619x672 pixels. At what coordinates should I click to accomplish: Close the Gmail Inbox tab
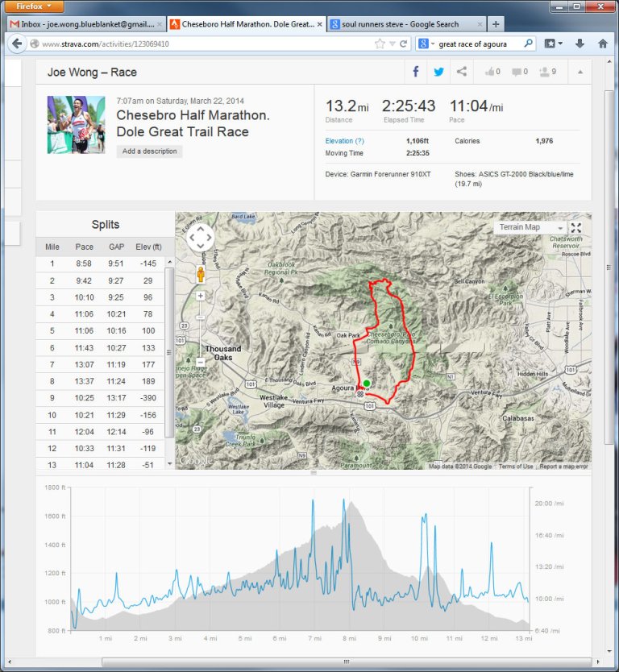[x=160, y=24]
